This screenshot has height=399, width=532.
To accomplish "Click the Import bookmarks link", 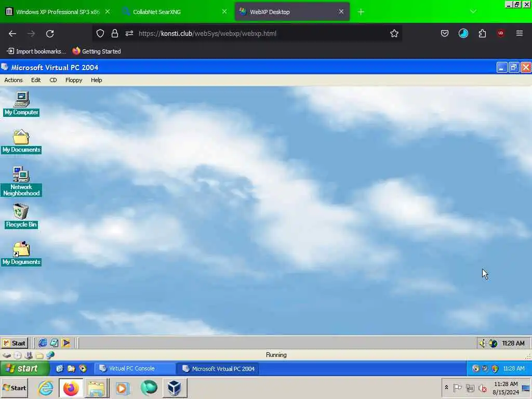I will pos(36,51).
